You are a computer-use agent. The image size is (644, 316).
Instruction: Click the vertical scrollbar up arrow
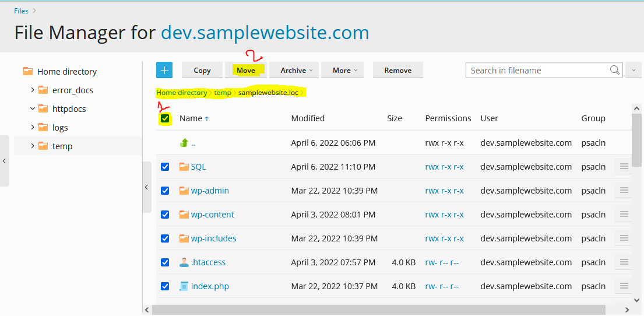(x=636, y=108)
